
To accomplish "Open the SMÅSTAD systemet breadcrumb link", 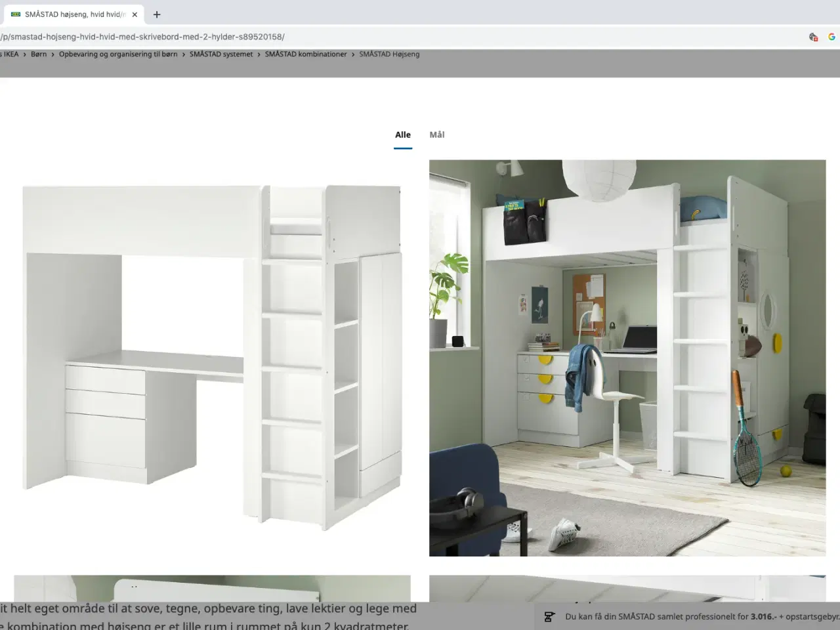I will pos(221,54).
